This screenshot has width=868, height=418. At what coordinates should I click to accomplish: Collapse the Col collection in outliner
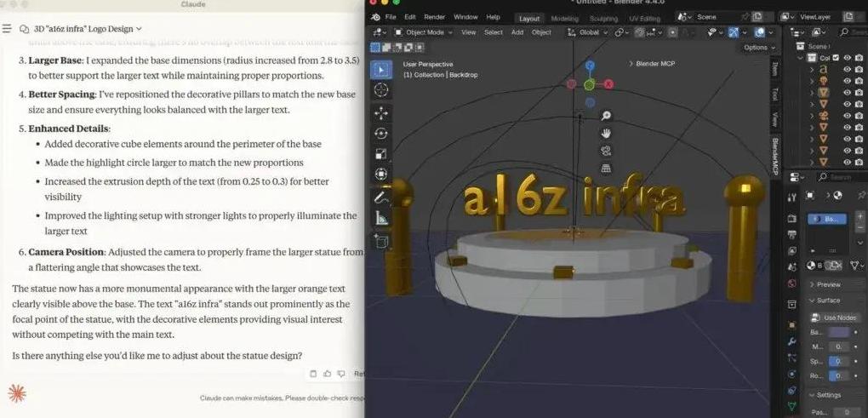click(801, 58)
